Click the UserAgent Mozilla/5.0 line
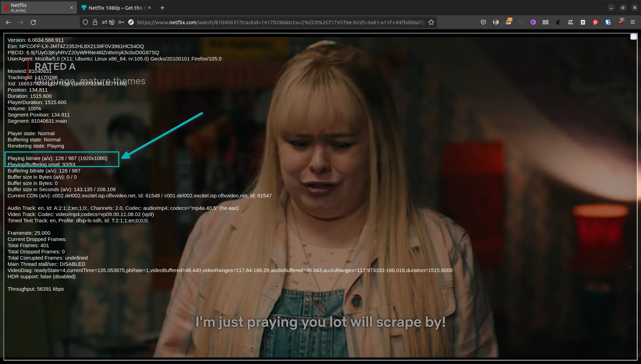This screenshot has height=364, width=641. [x=114, y=59]
